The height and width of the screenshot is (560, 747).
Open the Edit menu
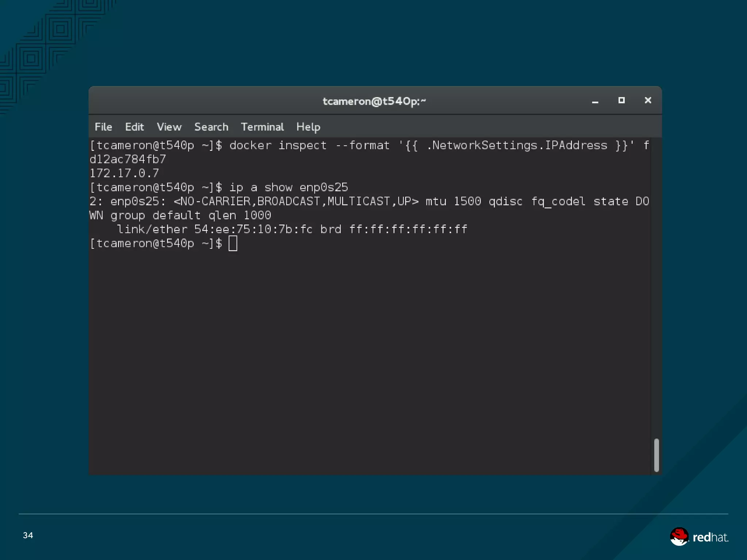click(x=134, y=127)
